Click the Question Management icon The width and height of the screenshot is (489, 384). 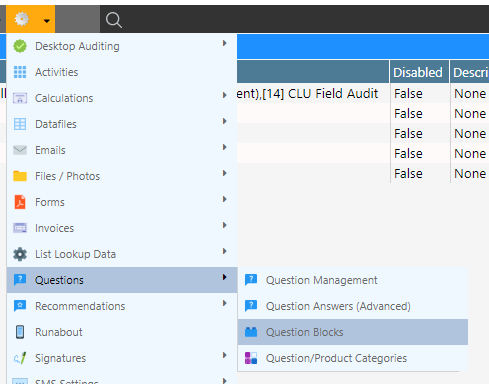[251, 280]
